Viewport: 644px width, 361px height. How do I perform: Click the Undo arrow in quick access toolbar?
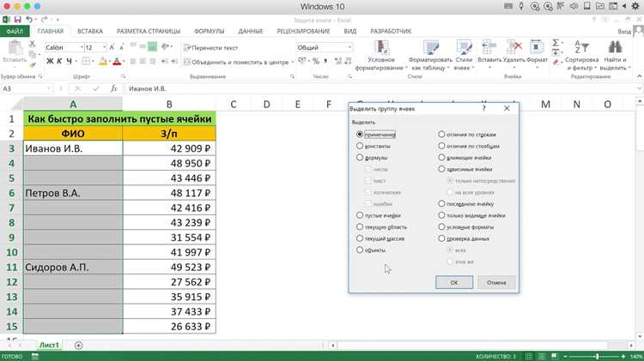28,19
